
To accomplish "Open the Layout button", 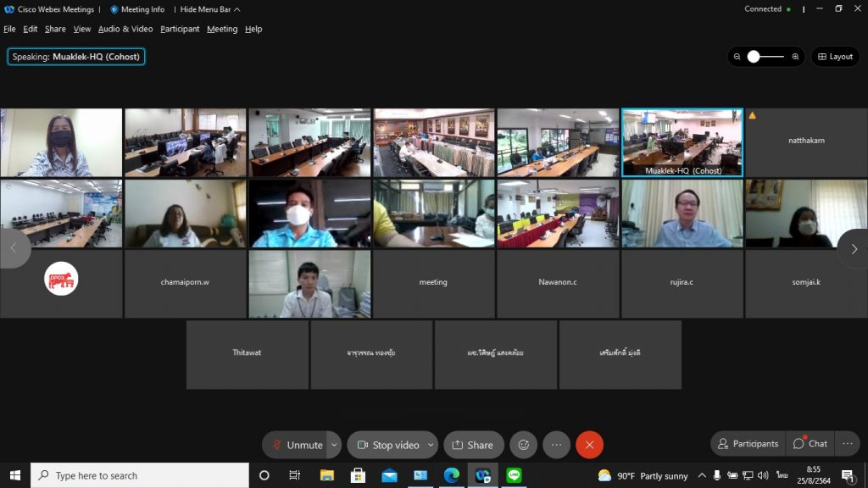I will [835, 57].
